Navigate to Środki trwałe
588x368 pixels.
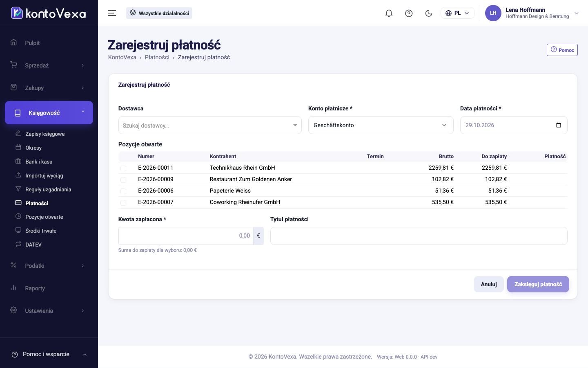click(41, 231)
